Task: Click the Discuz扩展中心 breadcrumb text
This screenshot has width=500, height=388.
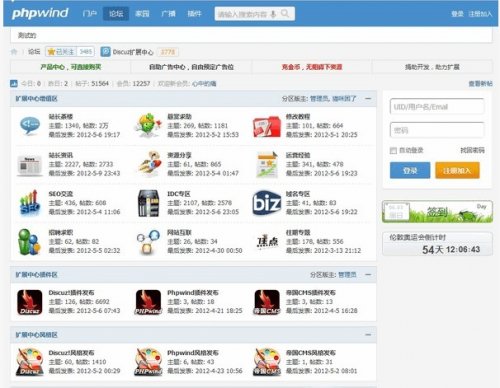Action: click(x=133, y=52)
